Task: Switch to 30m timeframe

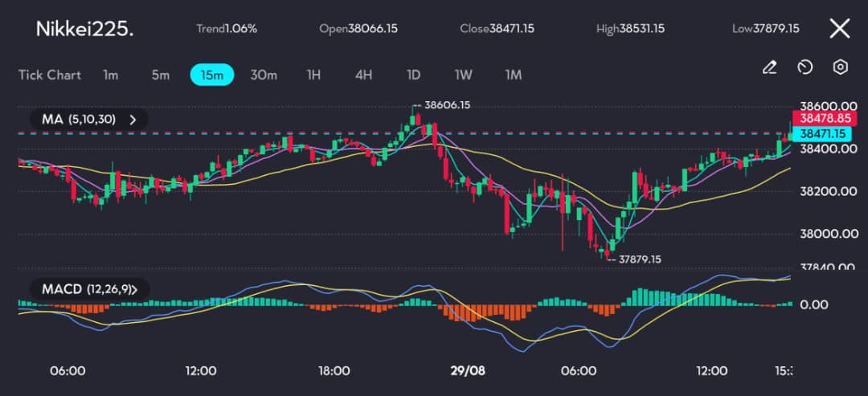Action: 264,75
